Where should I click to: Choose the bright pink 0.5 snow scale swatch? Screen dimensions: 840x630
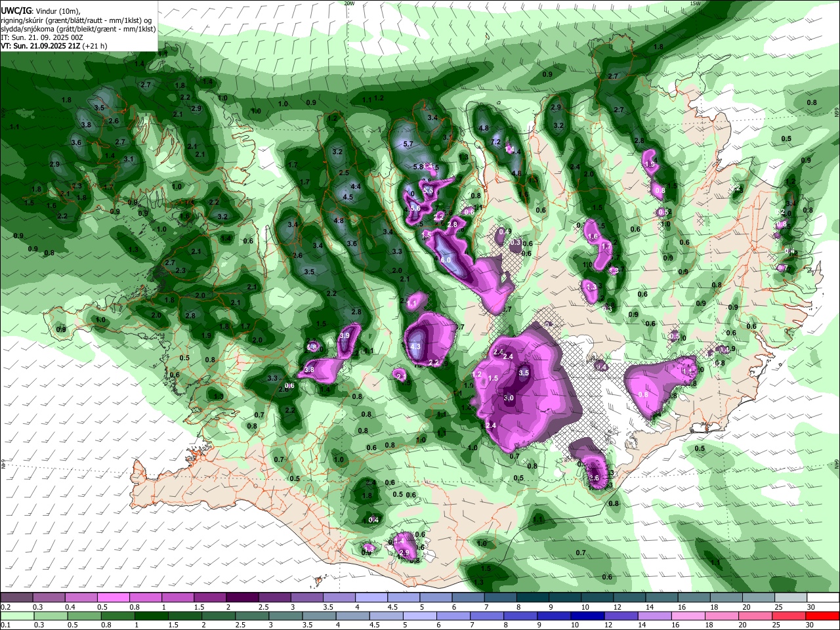click(113, 598)
